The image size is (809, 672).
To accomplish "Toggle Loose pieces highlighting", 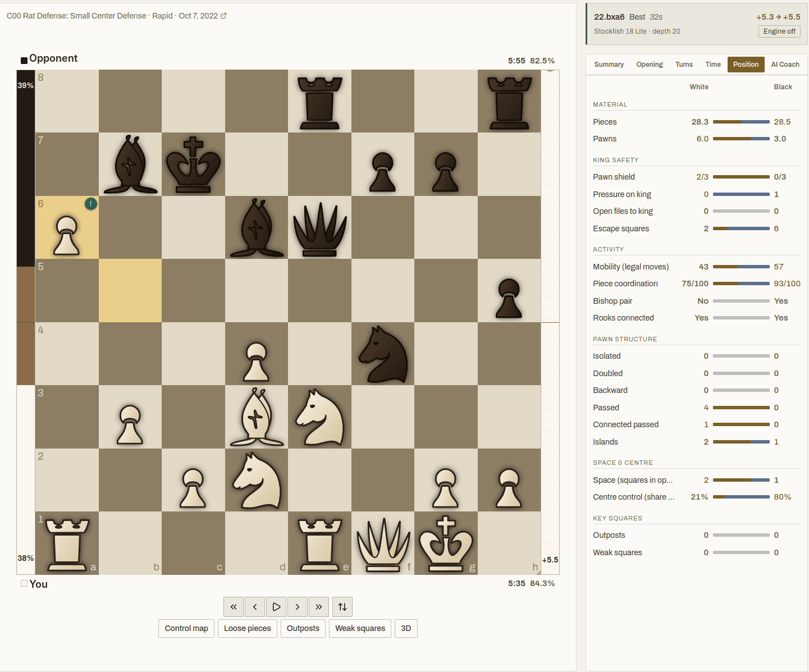I will pyautogui.click(x=248, y=628).
